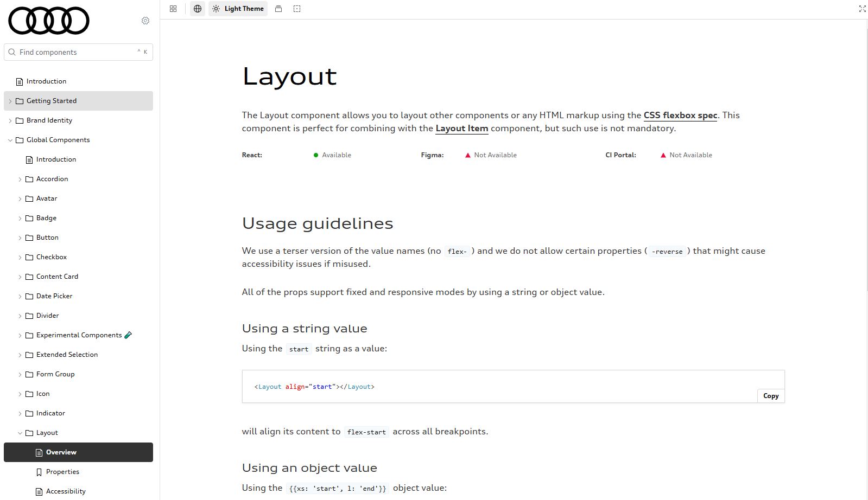The width and height of the screenshot is (868, 500).
Task: Collapse the Global Components folder
Action: [x=58, y=140]
